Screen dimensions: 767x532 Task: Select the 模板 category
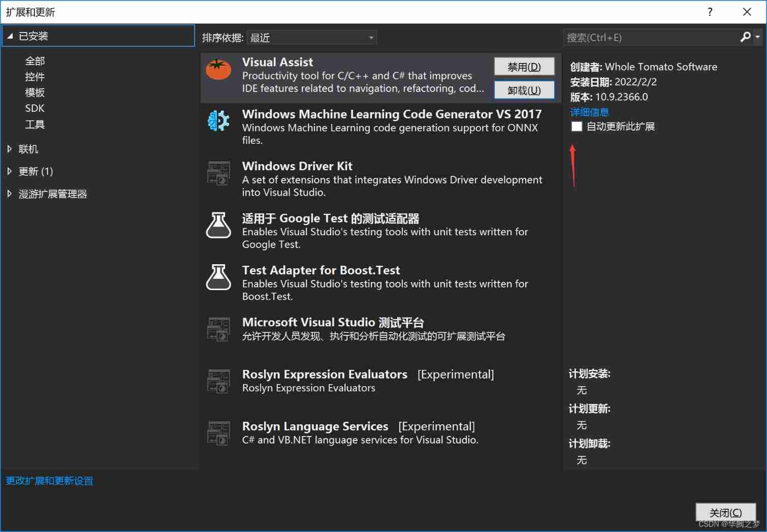(35, 92)
